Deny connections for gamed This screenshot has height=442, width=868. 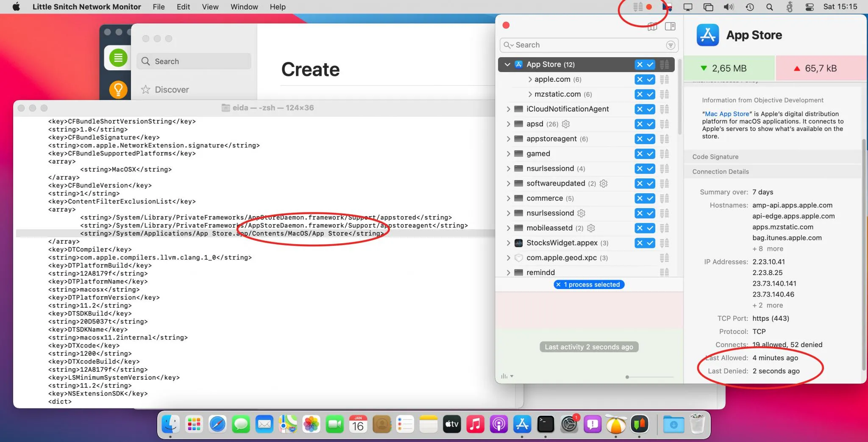pos(640,154)
